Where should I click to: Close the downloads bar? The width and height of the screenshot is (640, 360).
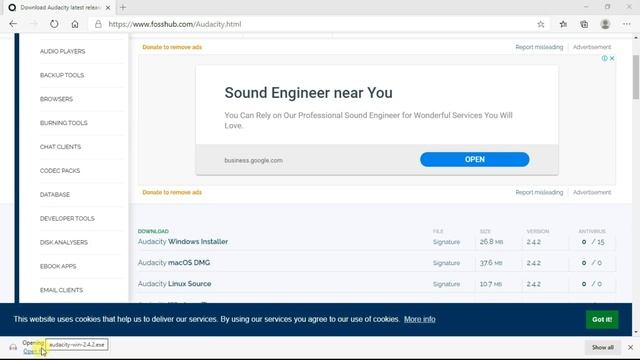[x=630, y=347]
